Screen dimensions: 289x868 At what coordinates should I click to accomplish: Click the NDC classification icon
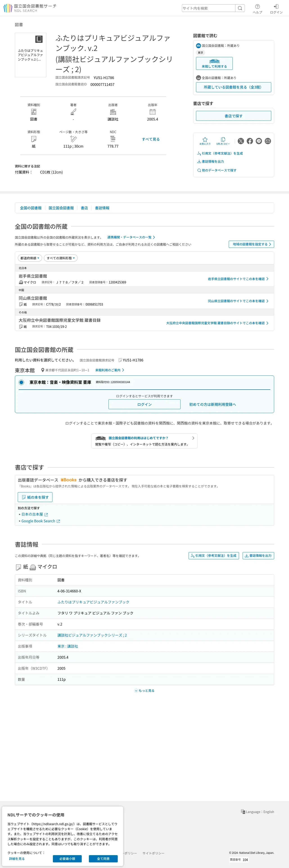pyautogui.click(x=113, y=139)
